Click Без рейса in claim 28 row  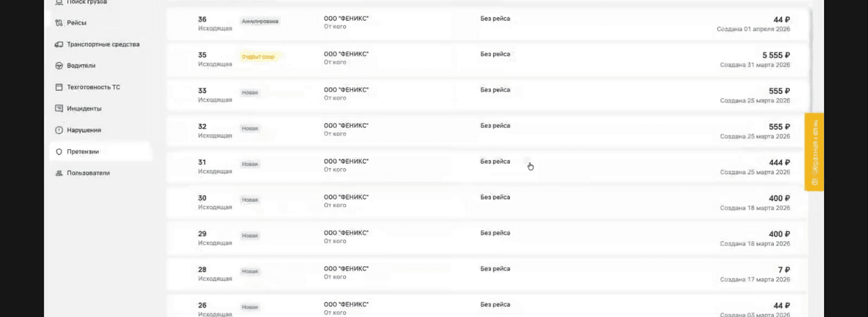point(495,269)
